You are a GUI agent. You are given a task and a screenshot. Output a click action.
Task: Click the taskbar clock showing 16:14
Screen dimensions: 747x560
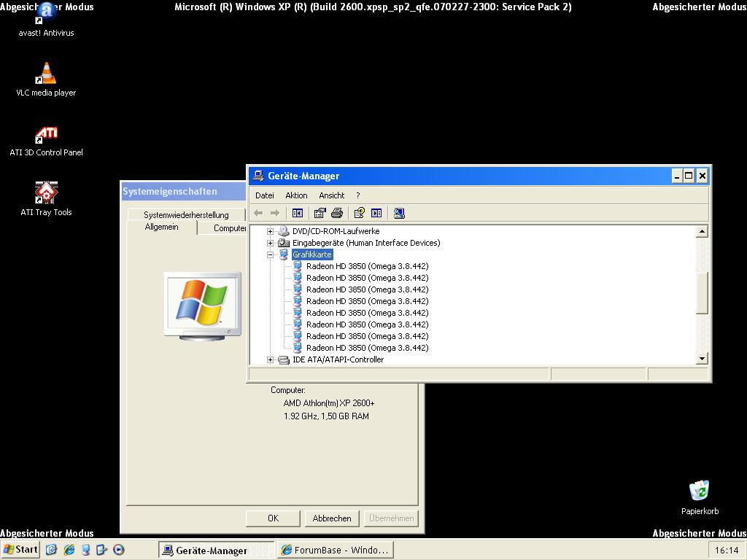(x=727, y=550)
